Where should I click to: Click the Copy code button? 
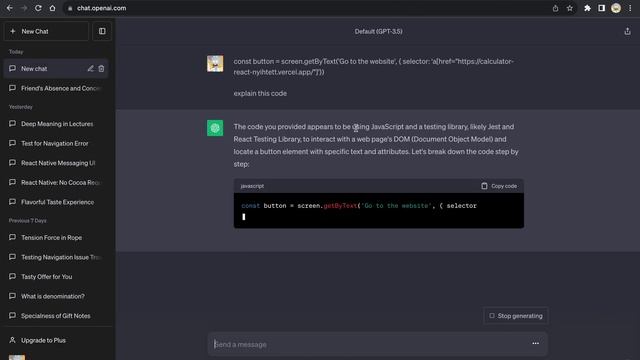(x=499, y=186)
